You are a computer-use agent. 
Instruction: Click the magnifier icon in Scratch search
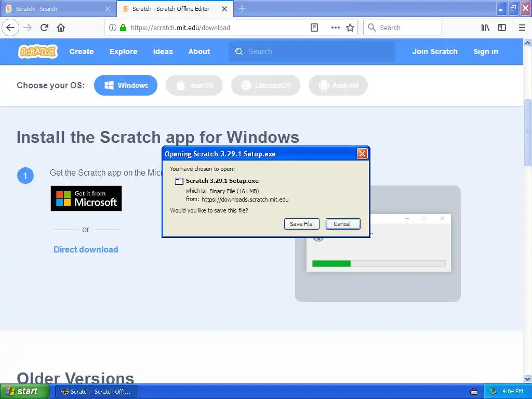pyautogui.click(x=239, y=51)
